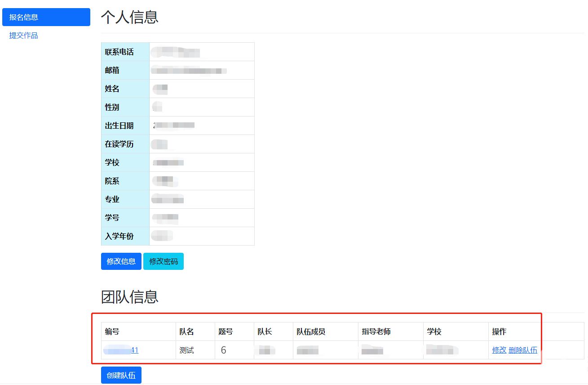
Task: Select the team name cell 测试
Action: [186, 350]
